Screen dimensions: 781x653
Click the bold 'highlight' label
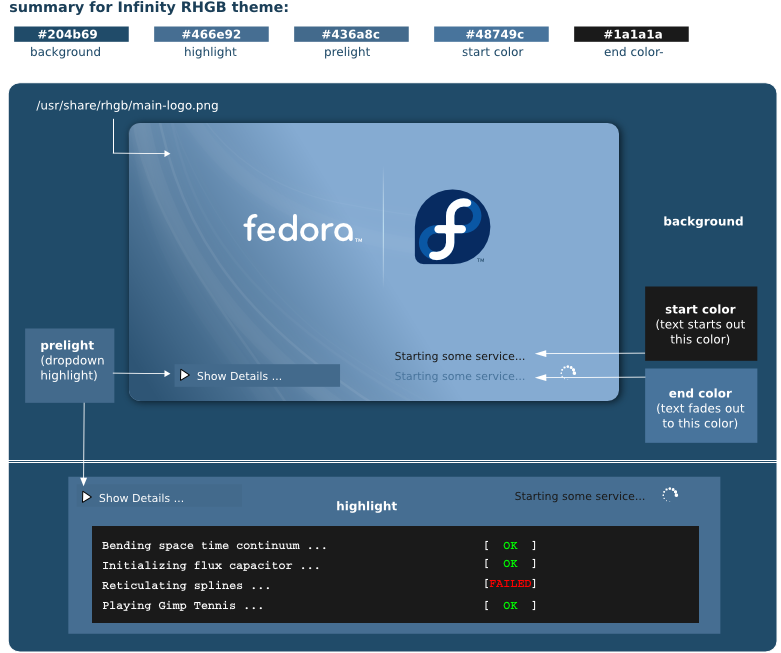pyautogui.click(x=367, y=506)
